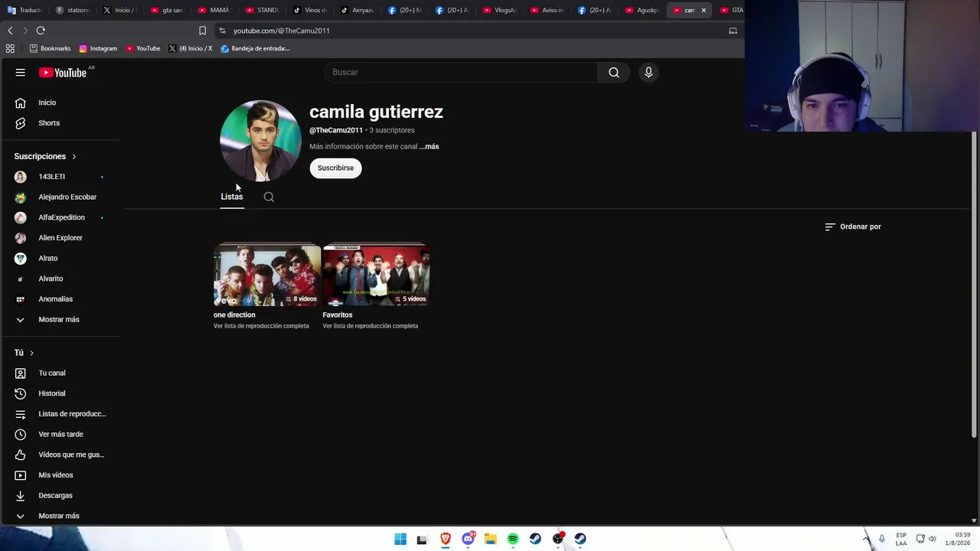
Task: Open Discord from the taskbar
Action: coord(468,539)
